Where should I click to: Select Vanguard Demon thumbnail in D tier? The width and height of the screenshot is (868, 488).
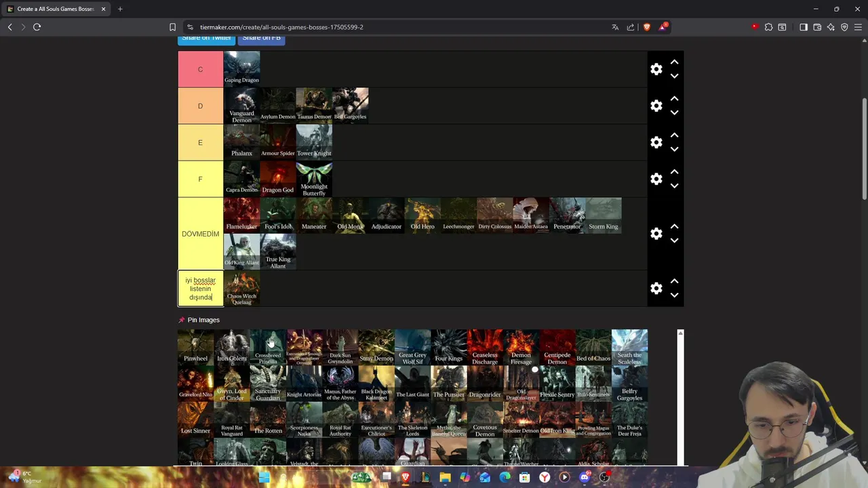point(241,106)
